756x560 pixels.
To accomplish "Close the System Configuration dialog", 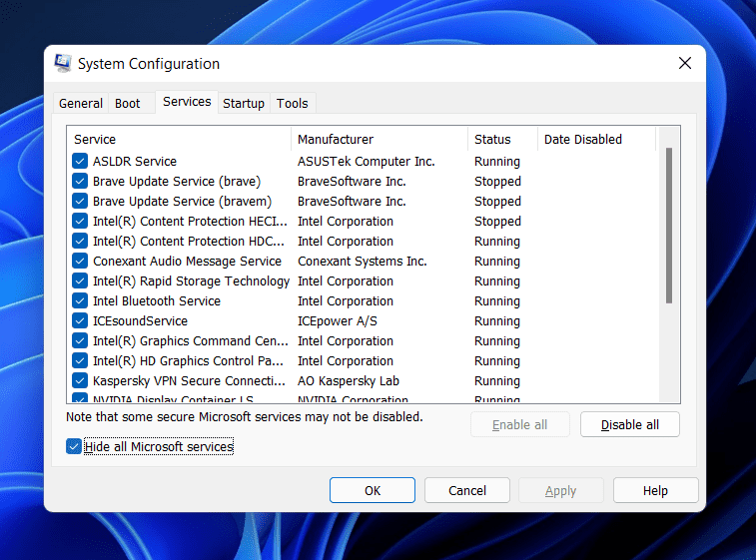I will (x=685, y=64).
